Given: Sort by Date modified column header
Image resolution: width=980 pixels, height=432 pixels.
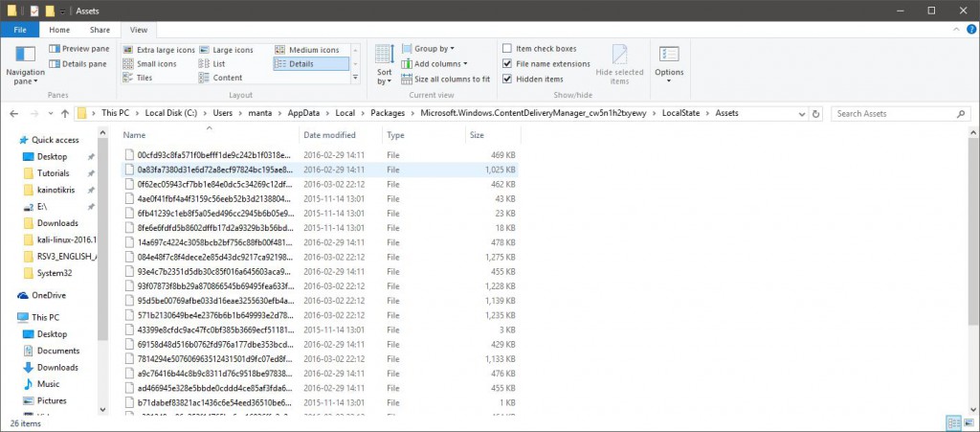Looking at the screenshot, I should [341, 135].
